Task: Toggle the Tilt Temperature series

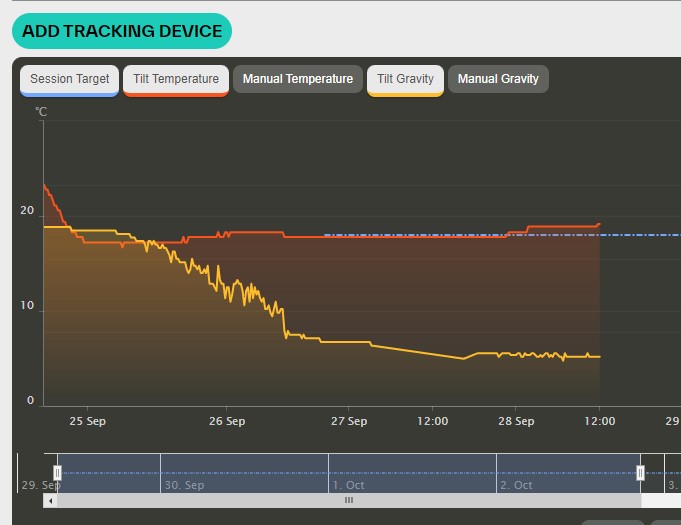Action: tap(176, 80)
